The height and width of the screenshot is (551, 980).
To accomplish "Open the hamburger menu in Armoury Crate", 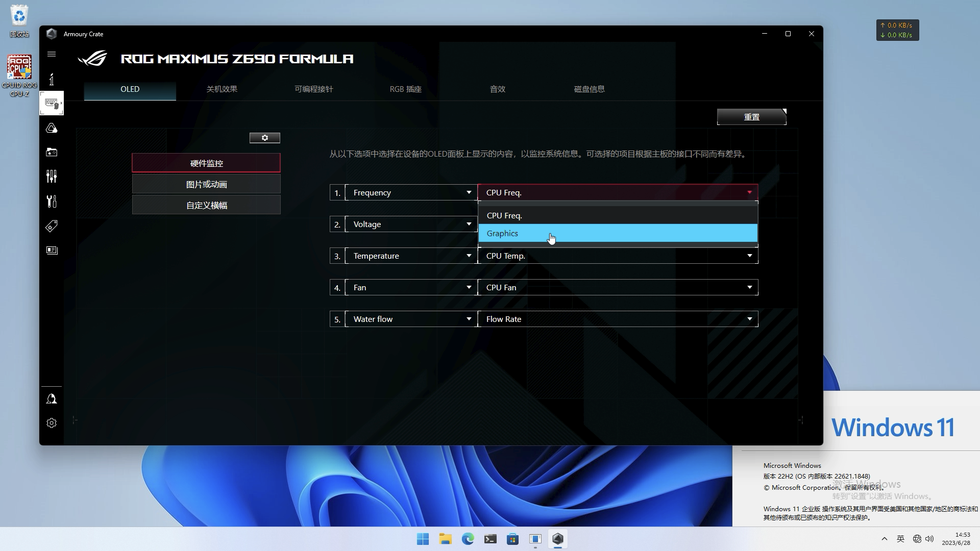I will (x=52, y=54).
